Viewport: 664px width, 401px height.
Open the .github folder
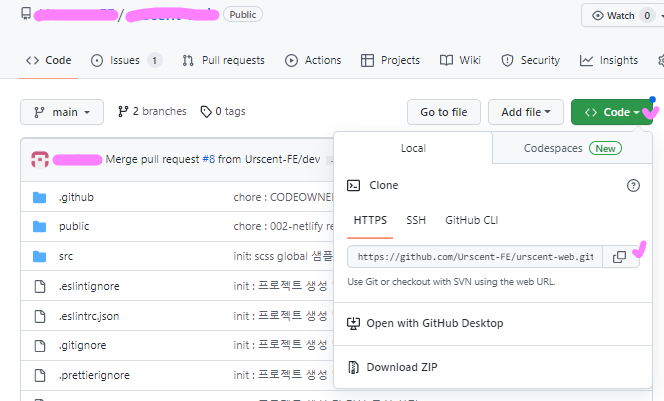click(76, 197)
